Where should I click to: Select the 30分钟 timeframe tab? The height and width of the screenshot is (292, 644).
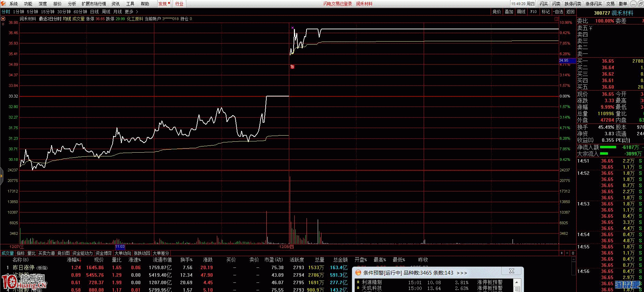64,12
